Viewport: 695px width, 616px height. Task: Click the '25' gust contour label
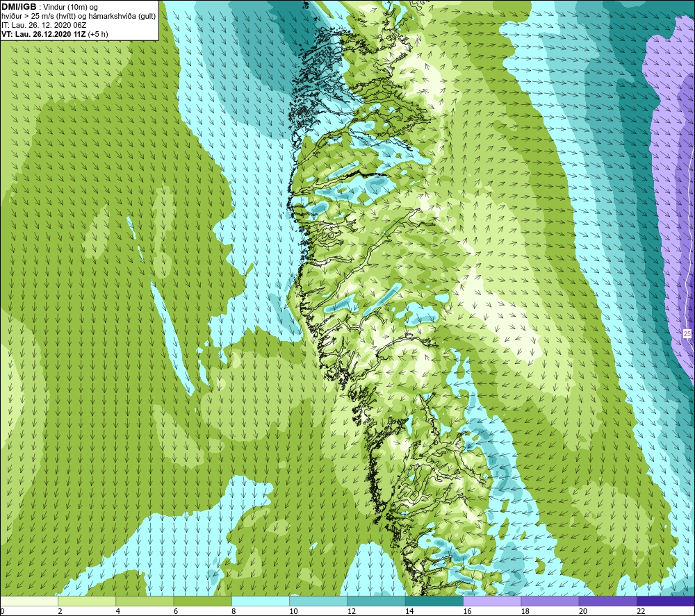[687, 334]
